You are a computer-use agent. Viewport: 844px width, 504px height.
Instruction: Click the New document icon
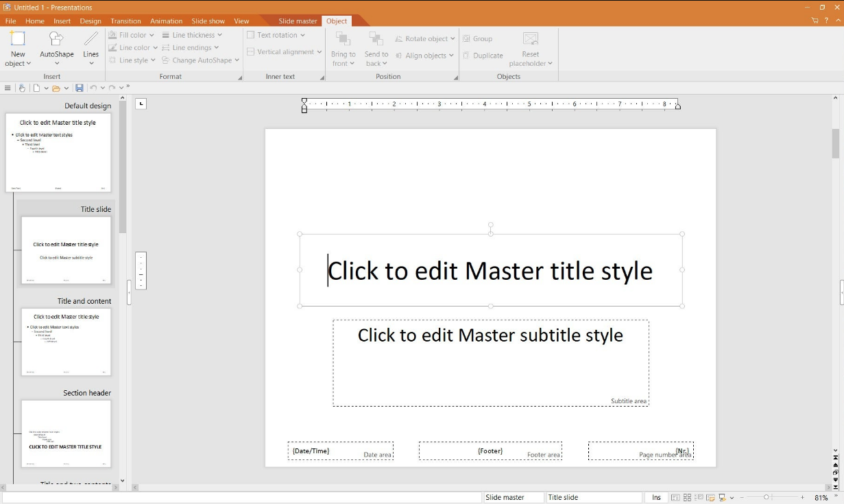pos(37,88)
